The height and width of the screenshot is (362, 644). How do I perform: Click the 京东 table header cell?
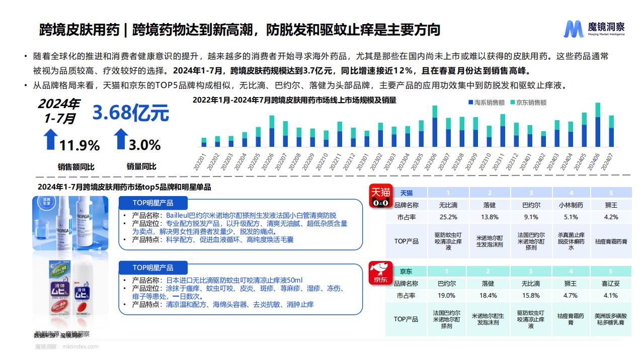click(x=407, y=270)
